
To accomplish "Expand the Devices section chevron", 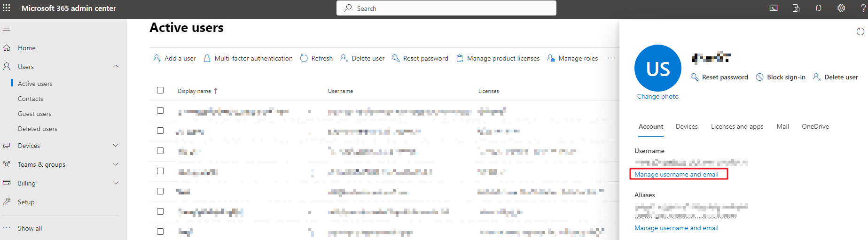I will [116, 146].
